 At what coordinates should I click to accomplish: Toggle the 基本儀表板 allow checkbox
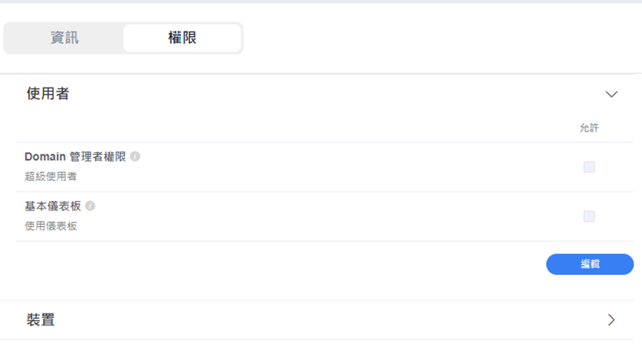[x=589, y=216]
